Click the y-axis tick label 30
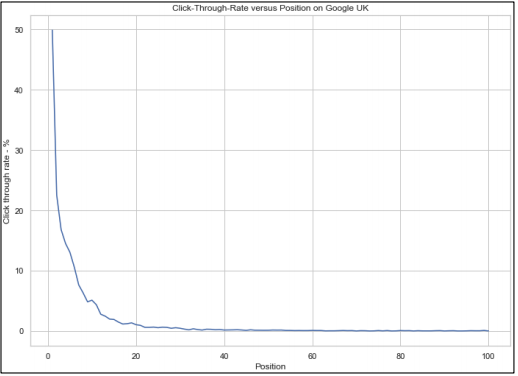 (x=19, y=151)
